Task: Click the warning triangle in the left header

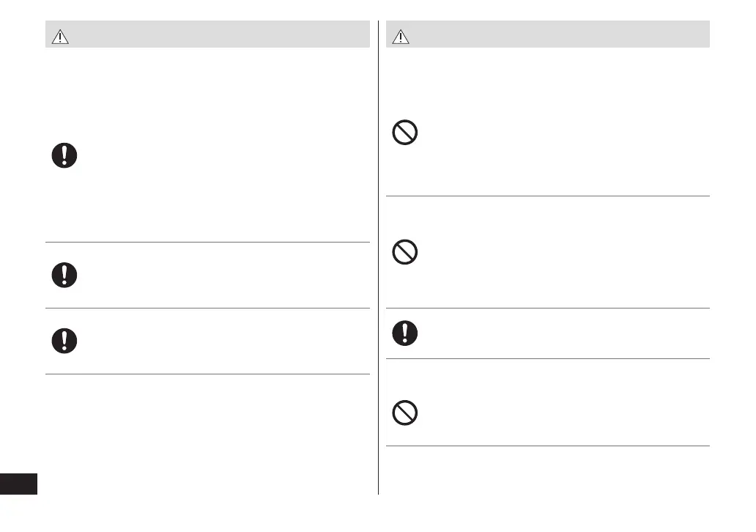Action: 60,38
